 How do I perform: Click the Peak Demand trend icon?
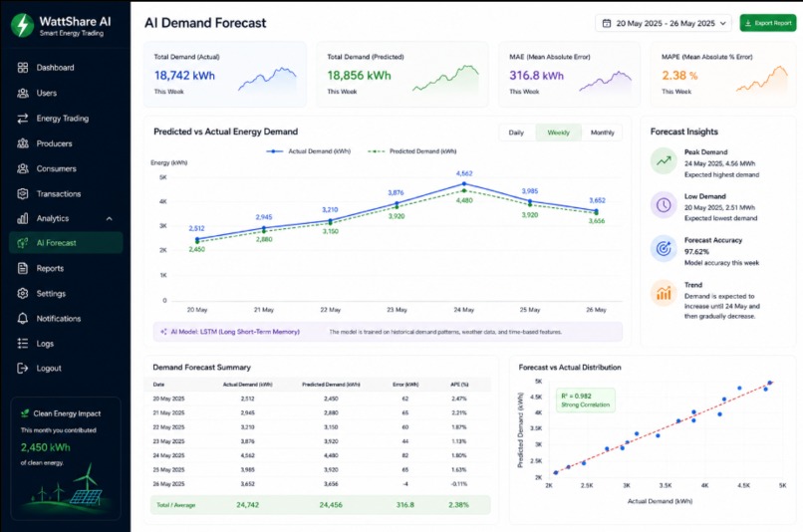point(664,160)
